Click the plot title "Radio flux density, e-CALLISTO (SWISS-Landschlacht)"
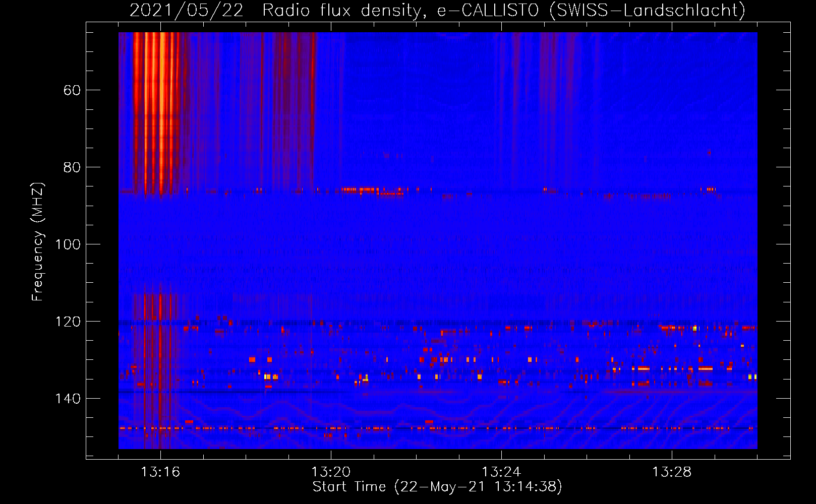The image size is (816, 504). pyautogui.click(x=504, y=10)
